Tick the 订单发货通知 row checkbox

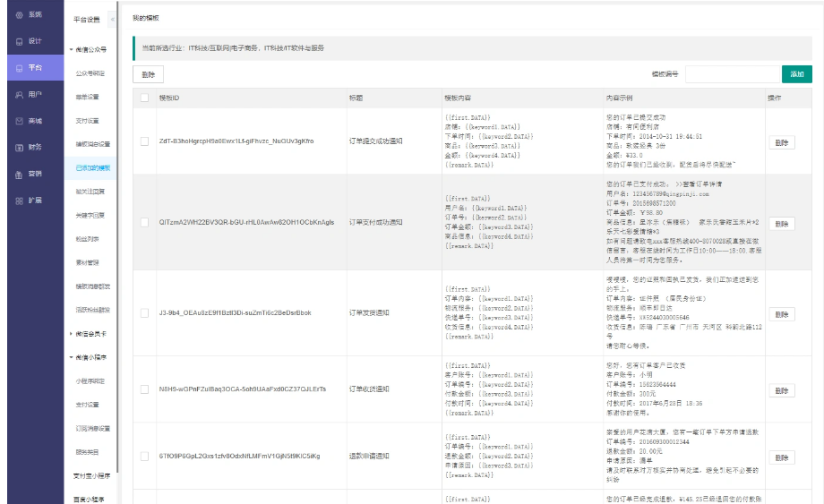144,312
